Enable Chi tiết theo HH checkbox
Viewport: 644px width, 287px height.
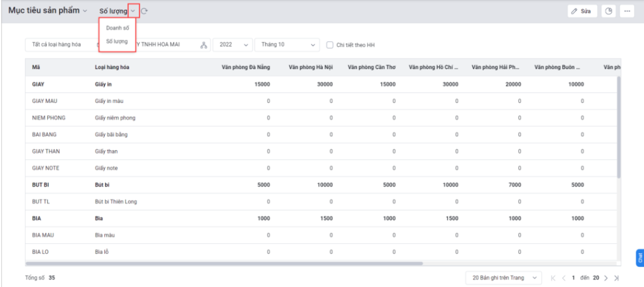click(x=330, y=45)
